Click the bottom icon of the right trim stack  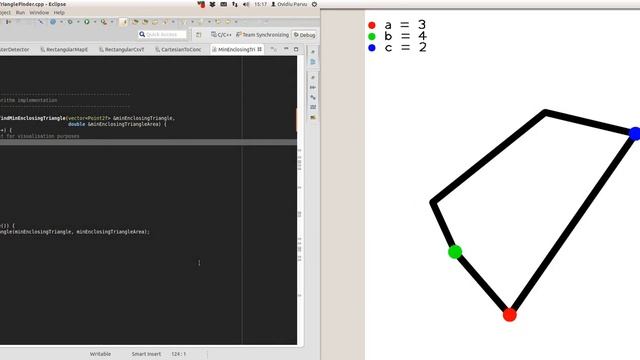point(313,117)
